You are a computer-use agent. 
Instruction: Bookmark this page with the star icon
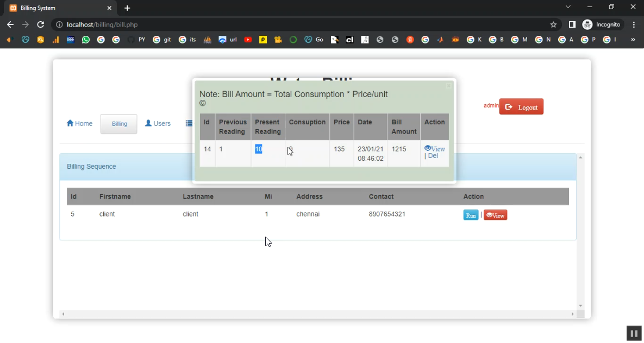point(553,24)
